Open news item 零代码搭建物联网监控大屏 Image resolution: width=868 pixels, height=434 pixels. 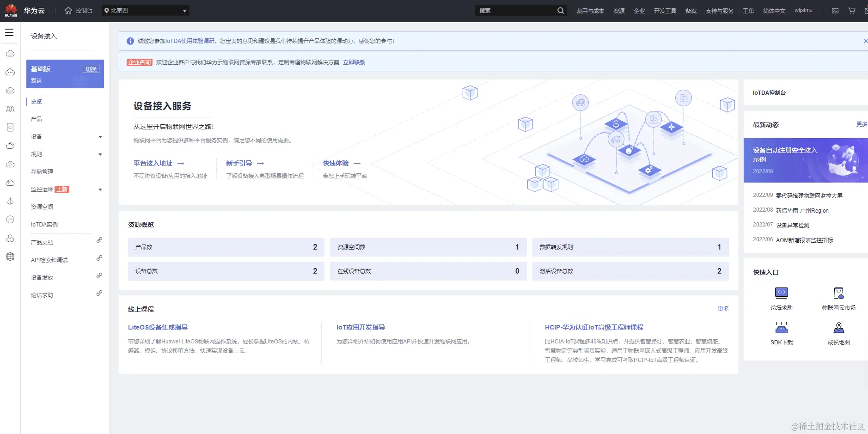[x=809, y=196]
